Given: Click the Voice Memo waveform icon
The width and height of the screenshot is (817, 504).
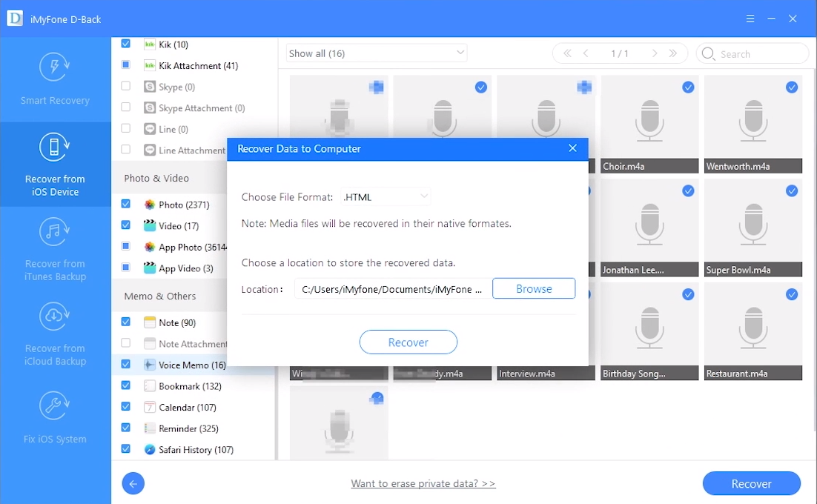Looking at the screenshot, I should pos(150,365).
